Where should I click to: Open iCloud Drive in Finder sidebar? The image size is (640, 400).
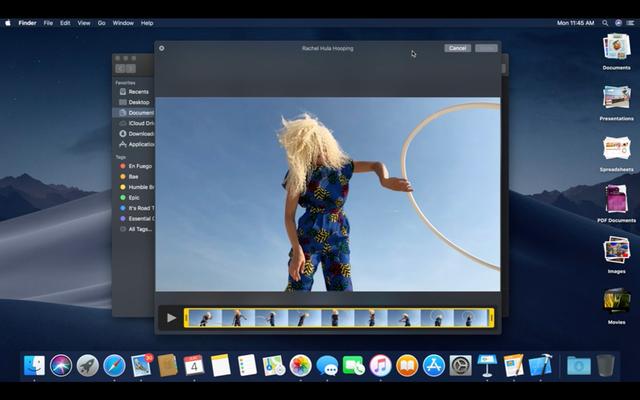[134, 123]
